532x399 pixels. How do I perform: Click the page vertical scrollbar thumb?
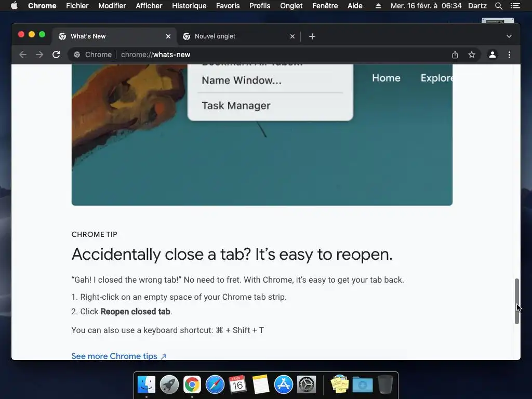(x=517, y=301)
